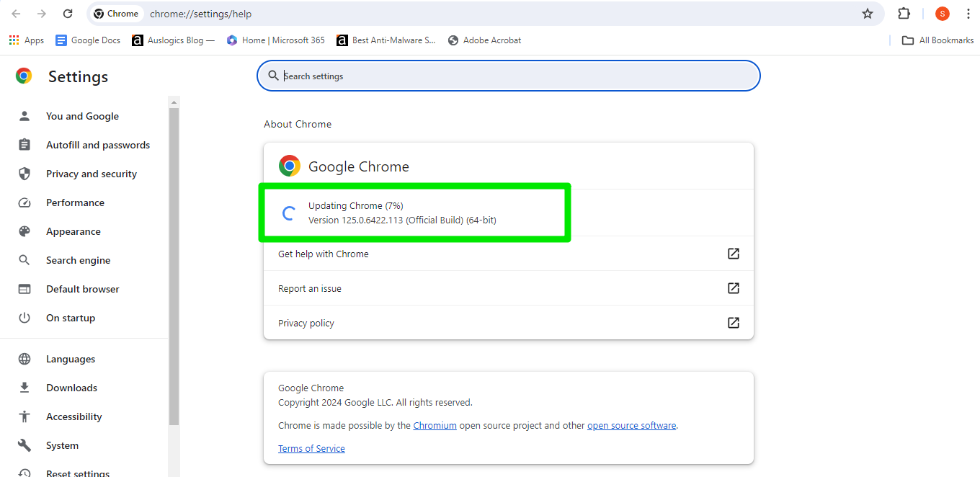Screen dimensions: 980x477
Task: Go back using the browser back arrow
Action: (16, 14)
